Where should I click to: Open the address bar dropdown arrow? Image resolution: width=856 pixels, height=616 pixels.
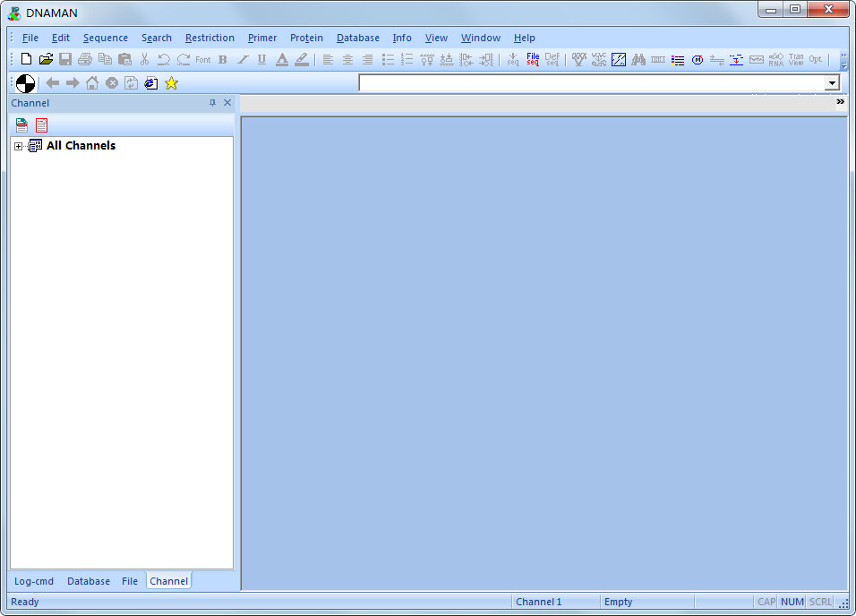coord(832,83)
